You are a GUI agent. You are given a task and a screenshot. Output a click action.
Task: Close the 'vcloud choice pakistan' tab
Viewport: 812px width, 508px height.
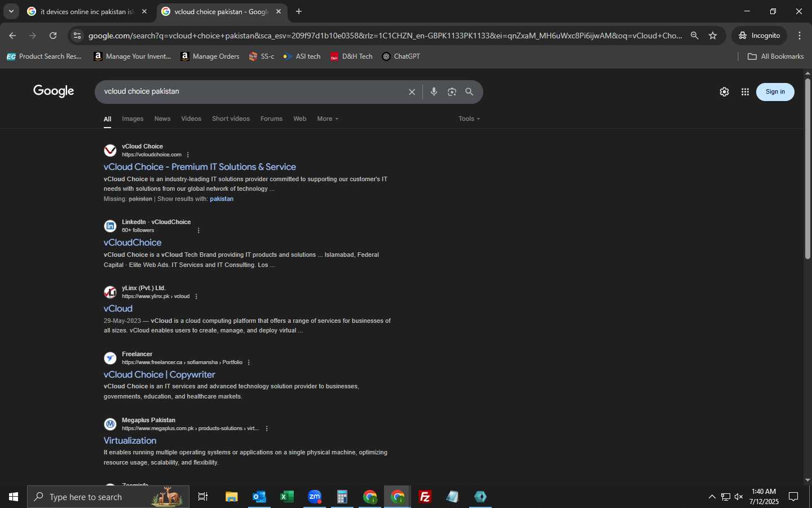[279, 11]
